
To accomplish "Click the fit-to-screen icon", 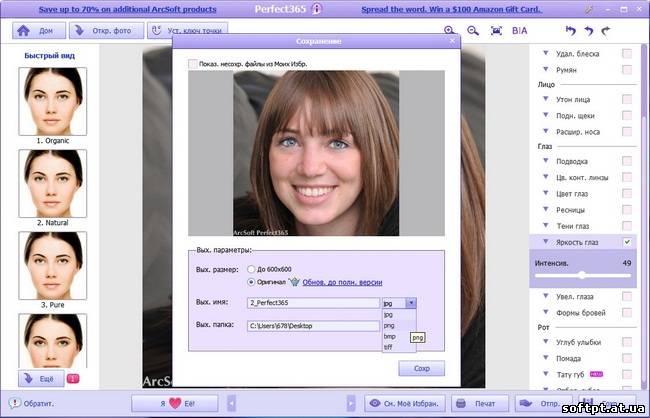I will (496, 30).
